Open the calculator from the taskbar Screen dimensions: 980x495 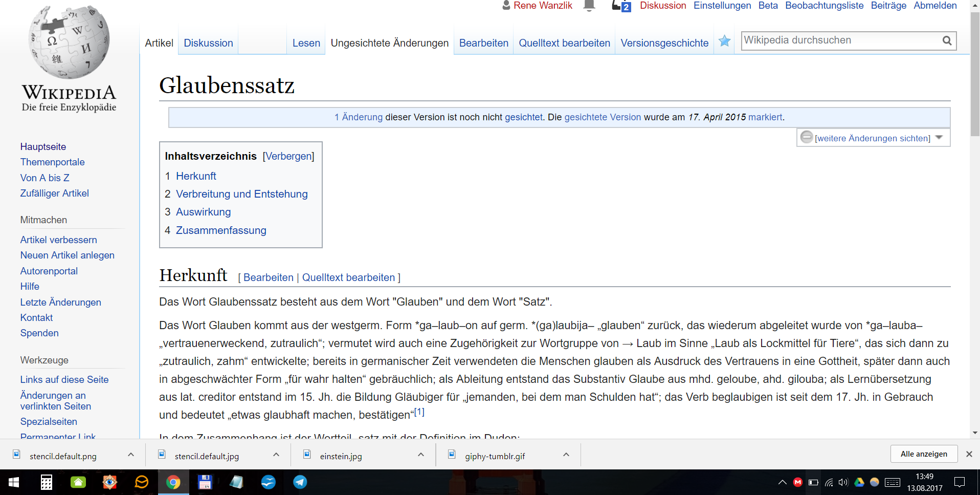tap(47, 482)
